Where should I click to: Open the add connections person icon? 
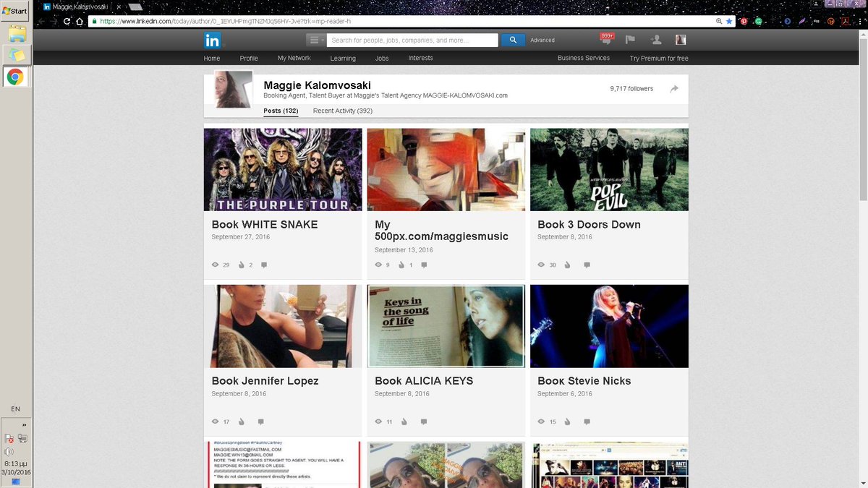tap(655, 40)
